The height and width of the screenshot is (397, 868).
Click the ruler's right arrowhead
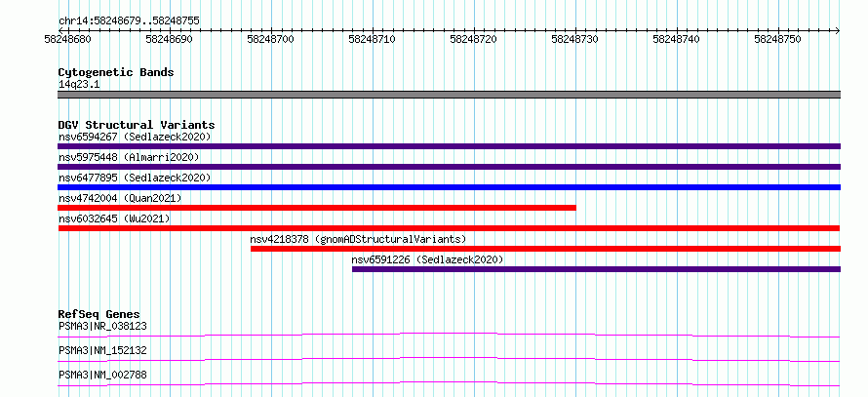click(838, 30)
